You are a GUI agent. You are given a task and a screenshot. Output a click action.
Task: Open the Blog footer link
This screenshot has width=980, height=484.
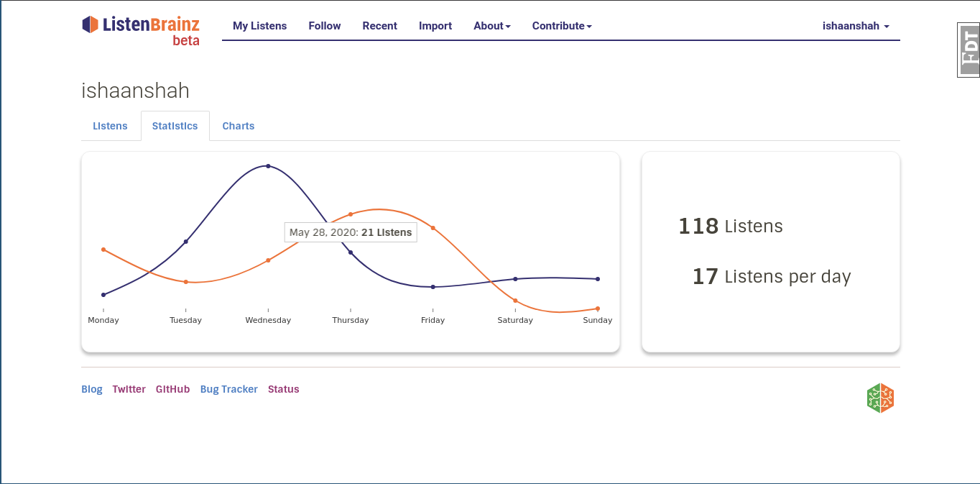tap(92, 389)
